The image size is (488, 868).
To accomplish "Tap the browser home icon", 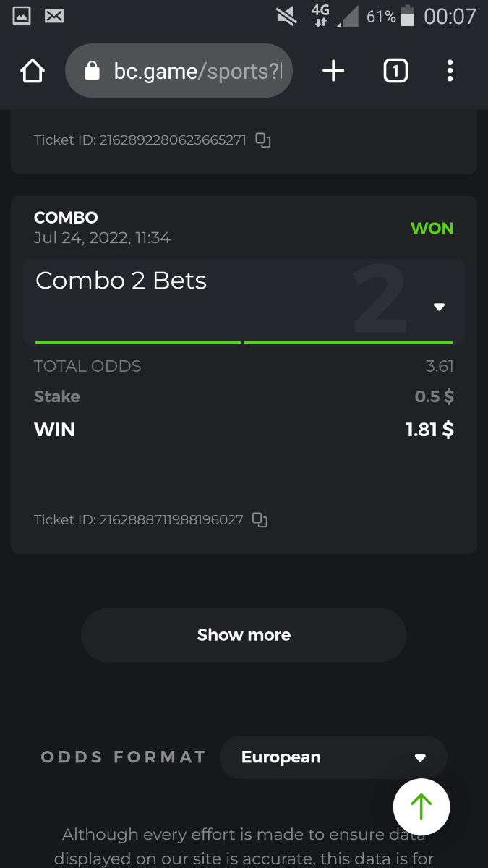I will click(x=33, y=71).
